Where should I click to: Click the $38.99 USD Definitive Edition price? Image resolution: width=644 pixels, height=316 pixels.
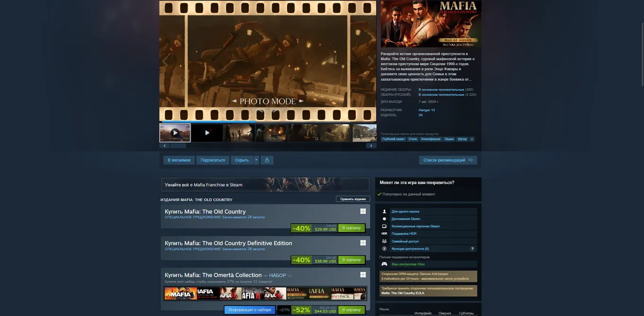tap(325, 262)
